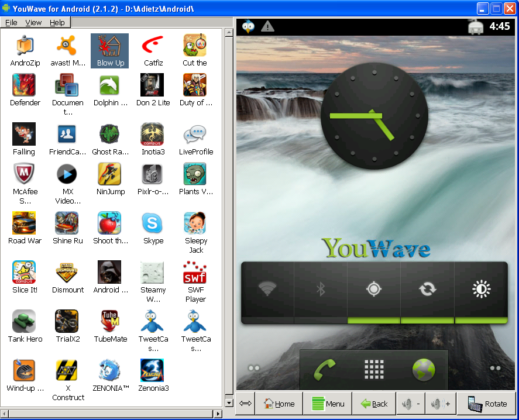Click the Rotate button
This screenshot has width=519, height=420.
point(487,404)
